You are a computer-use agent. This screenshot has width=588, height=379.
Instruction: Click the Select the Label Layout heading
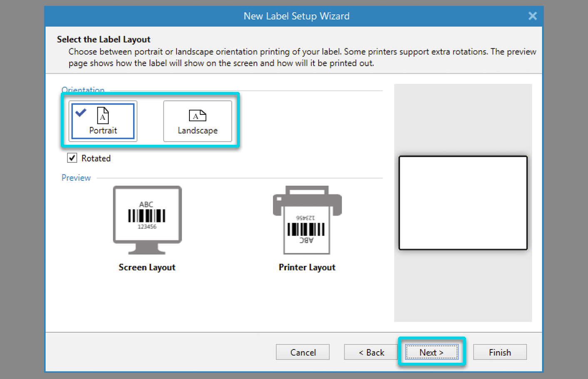(x=104, y=40)
